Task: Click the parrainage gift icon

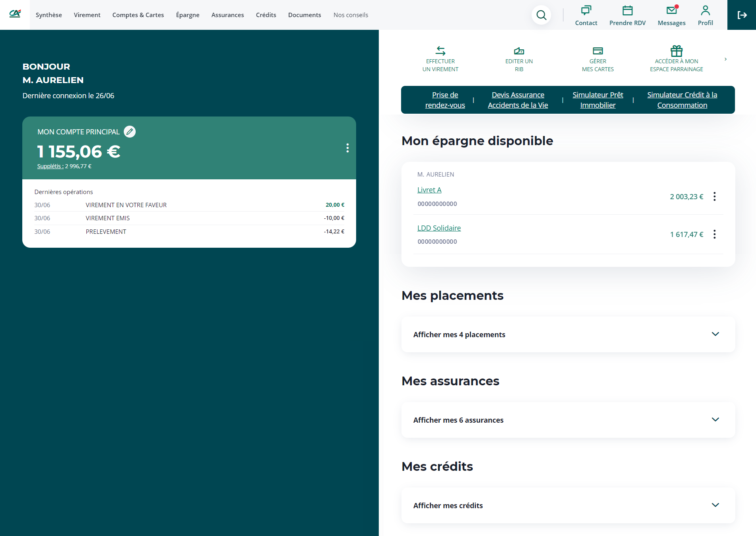Action: pyautogui.click(x=676, y=51)
